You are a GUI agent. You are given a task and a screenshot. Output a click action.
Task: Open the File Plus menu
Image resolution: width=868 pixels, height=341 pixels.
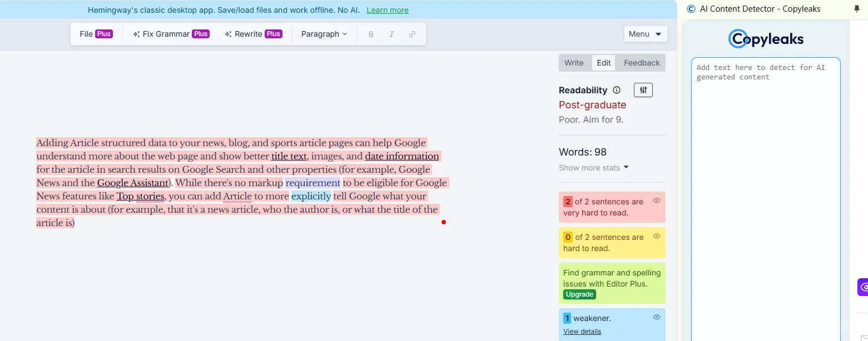[96, 34]
